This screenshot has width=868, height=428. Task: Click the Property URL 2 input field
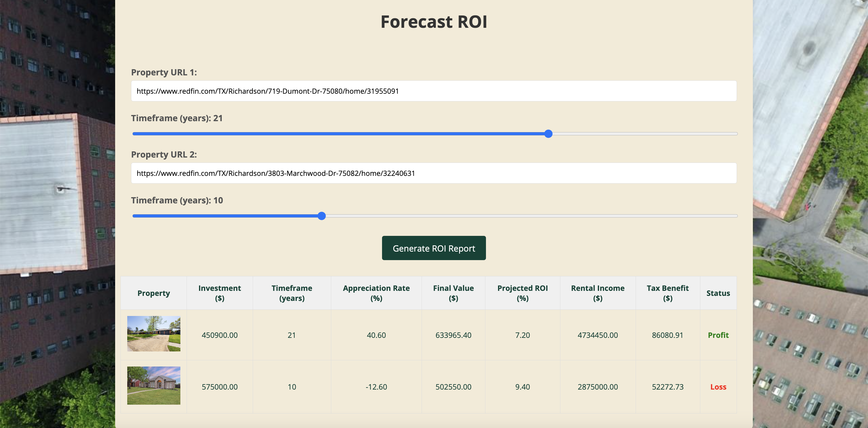click(434, 174)
